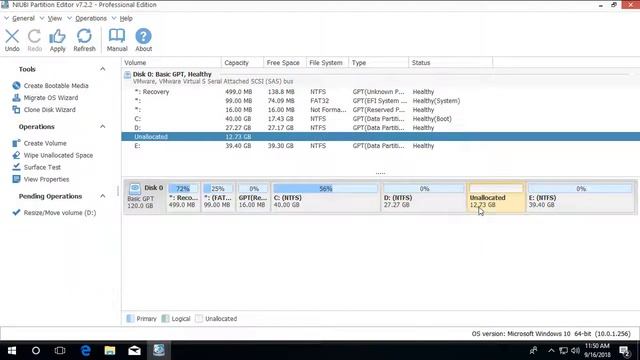Click Surface Test link
The height and width of the screenshot is (360, 640).
coord(42,167)
